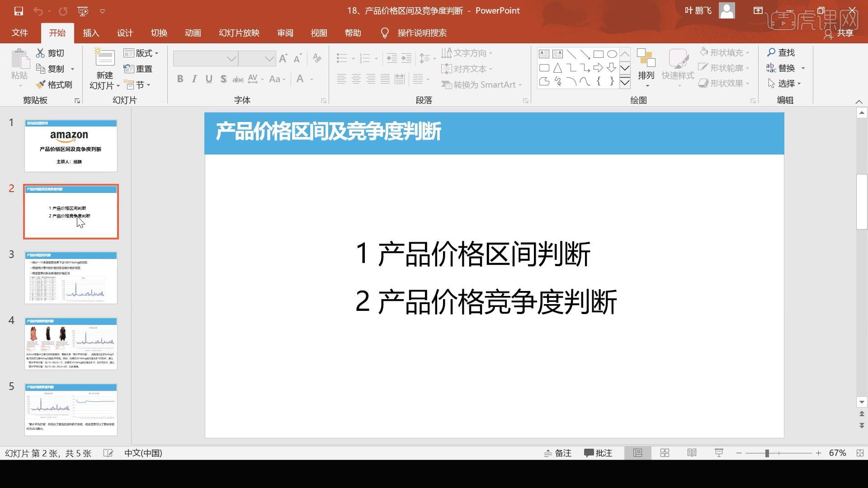Open the File (文件) menu
868x488 pixels.
point(19,33)
